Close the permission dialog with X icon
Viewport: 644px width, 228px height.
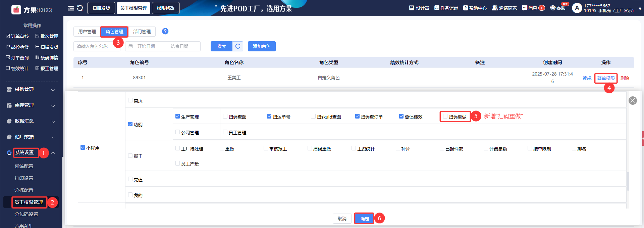(632, 101)
